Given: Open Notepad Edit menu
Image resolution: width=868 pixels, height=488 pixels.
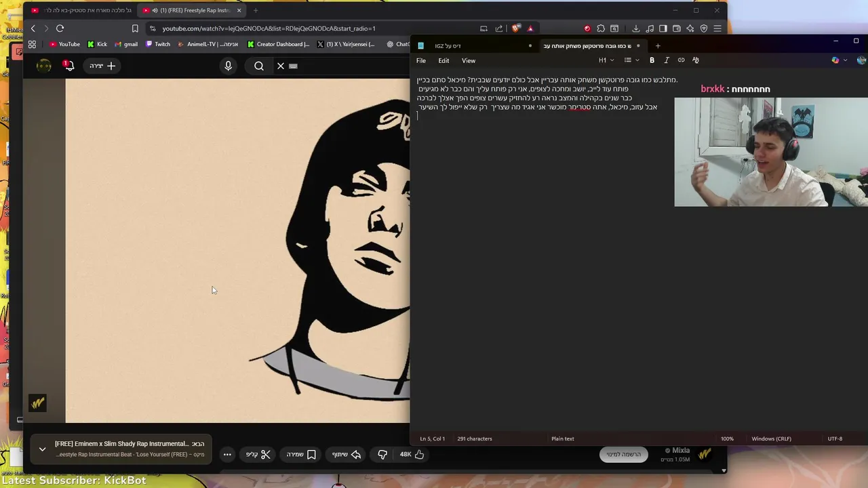Looking at the screenshot, I should [443, 60].
